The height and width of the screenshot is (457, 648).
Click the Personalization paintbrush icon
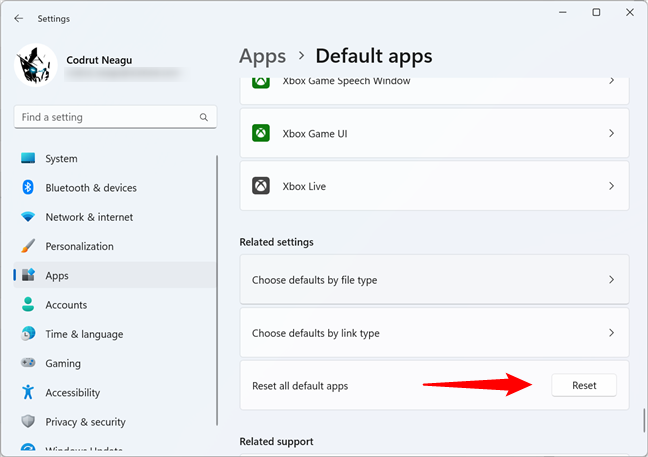pyautogui.click(x=28, y=246)
